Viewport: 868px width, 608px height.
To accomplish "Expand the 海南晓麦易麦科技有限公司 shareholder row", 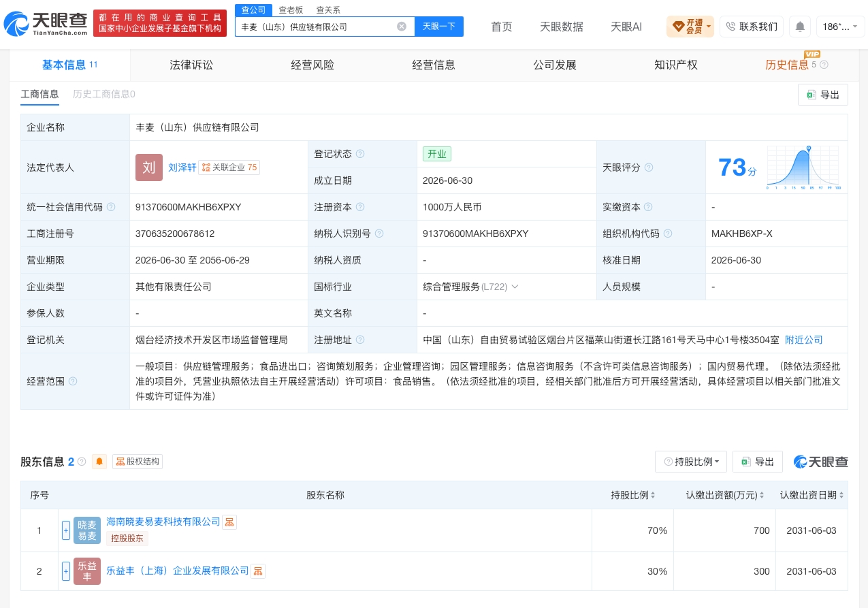I will [66, 530].
